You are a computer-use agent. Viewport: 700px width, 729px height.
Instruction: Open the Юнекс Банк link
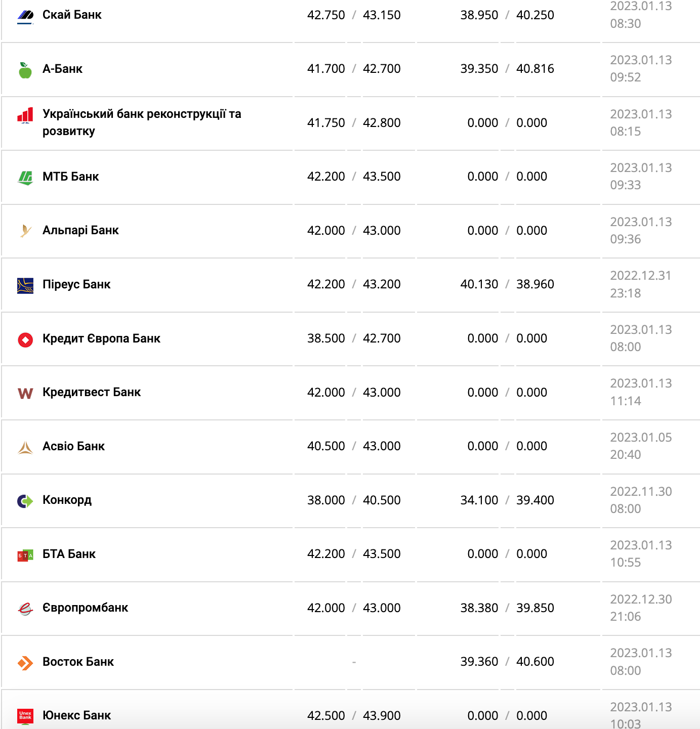(x=76, y=715)
